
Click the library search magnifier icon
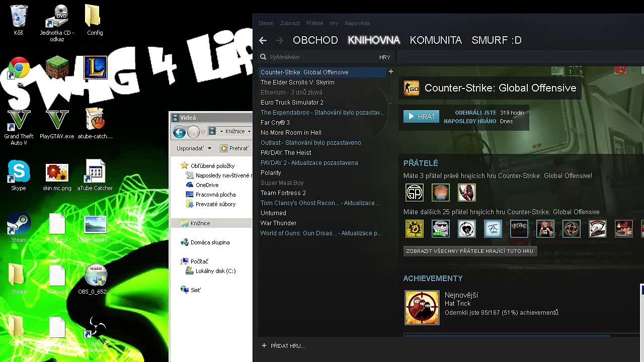(x=263, y=57)
